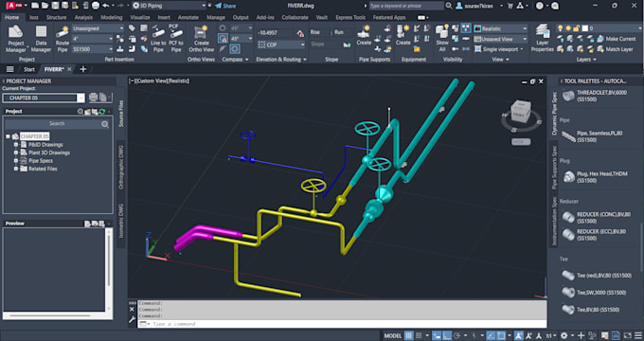
Task: Open the Unsaved View dropdown
Action: [500, 39]
